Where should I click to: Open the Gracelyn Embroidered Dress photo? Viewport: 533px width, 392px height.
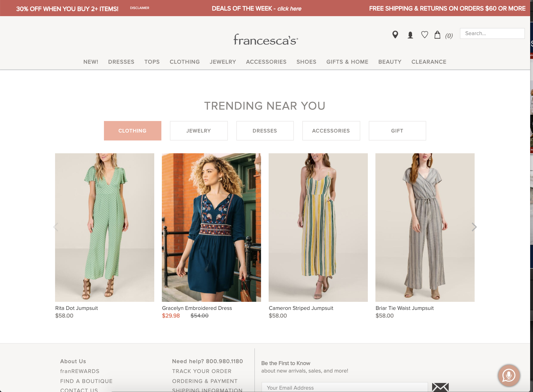pos(211,227)
